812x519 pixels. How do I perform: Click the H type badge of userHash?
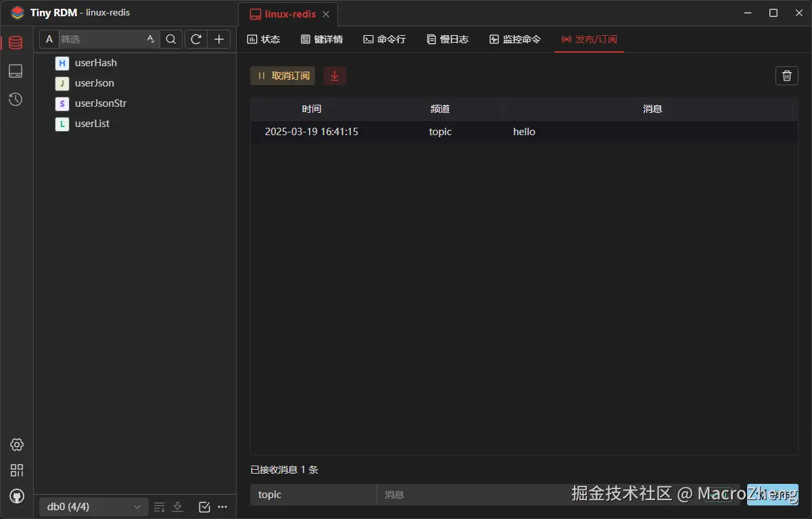tap(62, 63)
